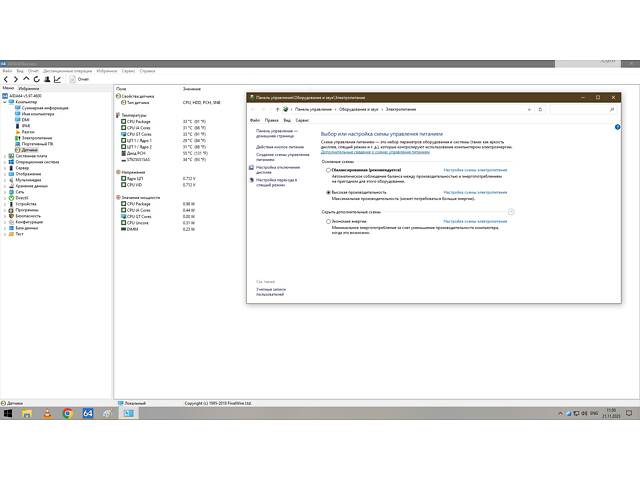Select Экономия энергии radio button

tap(328, 222)
